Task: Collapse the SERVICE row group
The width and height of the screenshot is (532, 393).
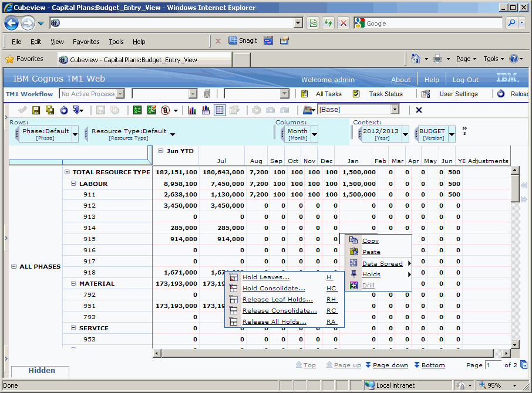Action: (x=73, y=328)
